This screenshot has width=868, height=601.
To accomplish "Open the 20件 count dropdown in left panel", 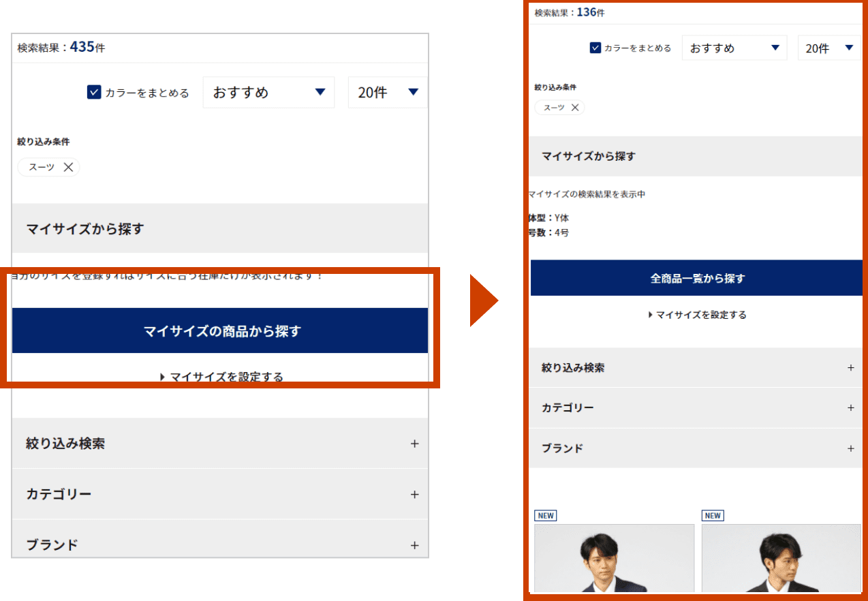I will tap(387, 93).
